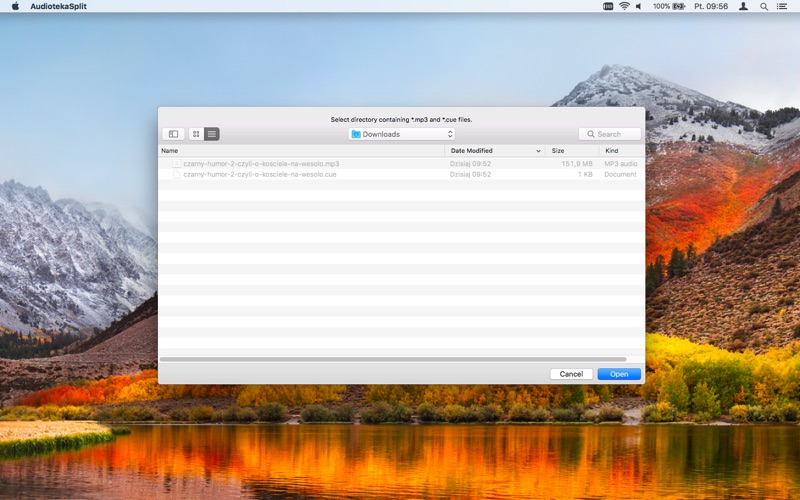The image size is (800, 500).
Task: Click the search magnifier icon in dialog
Action: pos(590,134)
